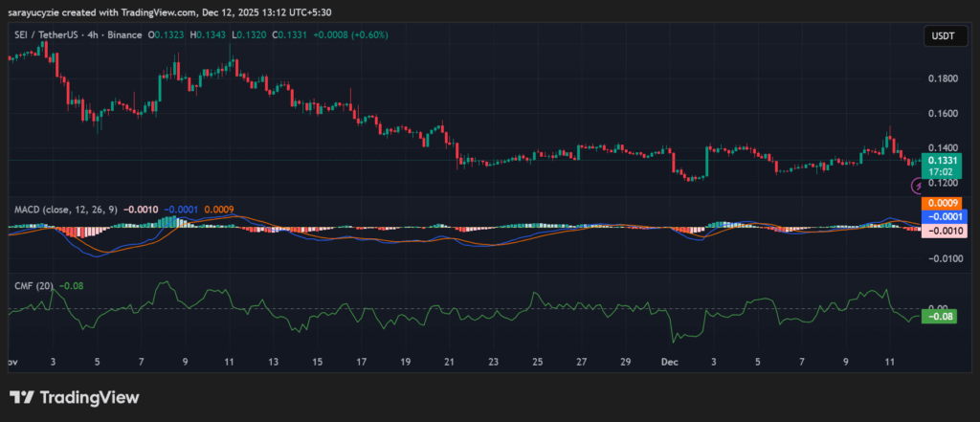Select the CMF (20) indicator label

pos(32,285)
